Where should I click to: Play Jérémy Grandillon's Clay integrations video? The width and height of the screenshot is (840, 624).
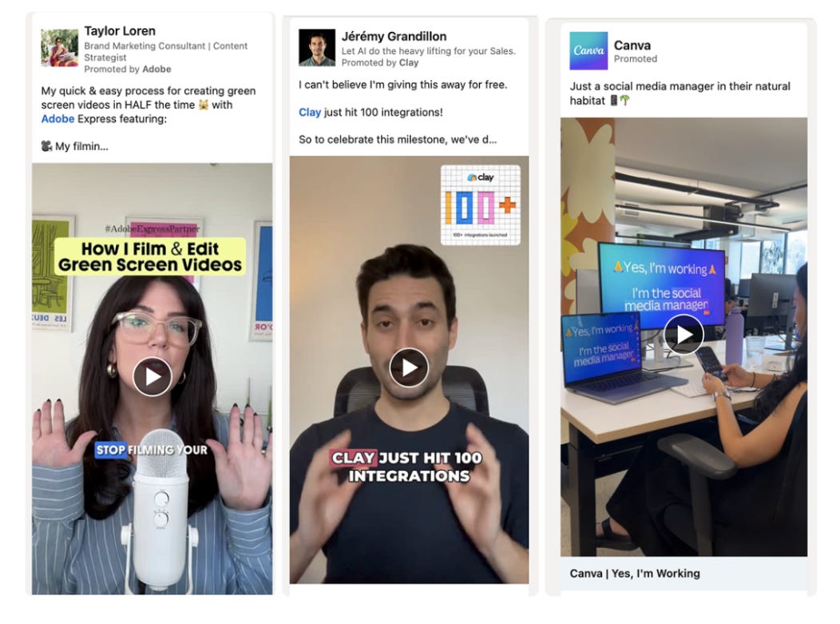pyautogui.click(x=409, y=368)
